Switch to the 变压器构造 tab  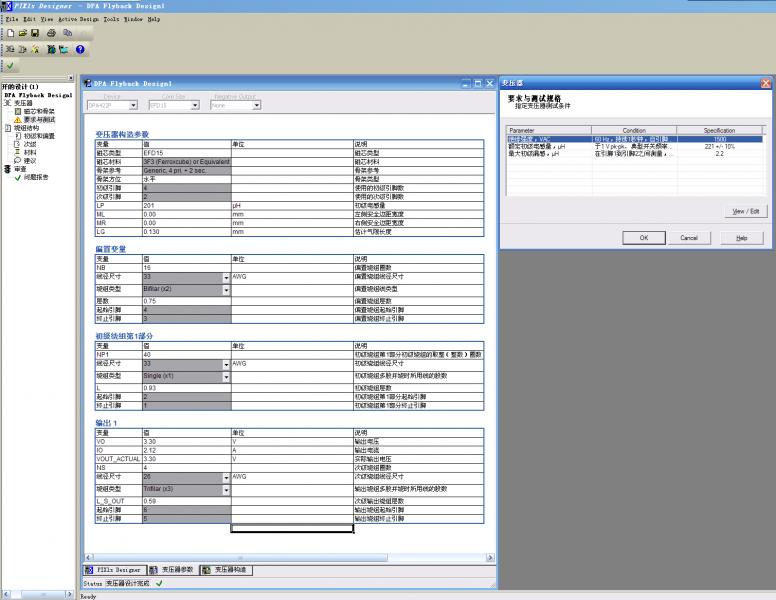pos(232,570)
